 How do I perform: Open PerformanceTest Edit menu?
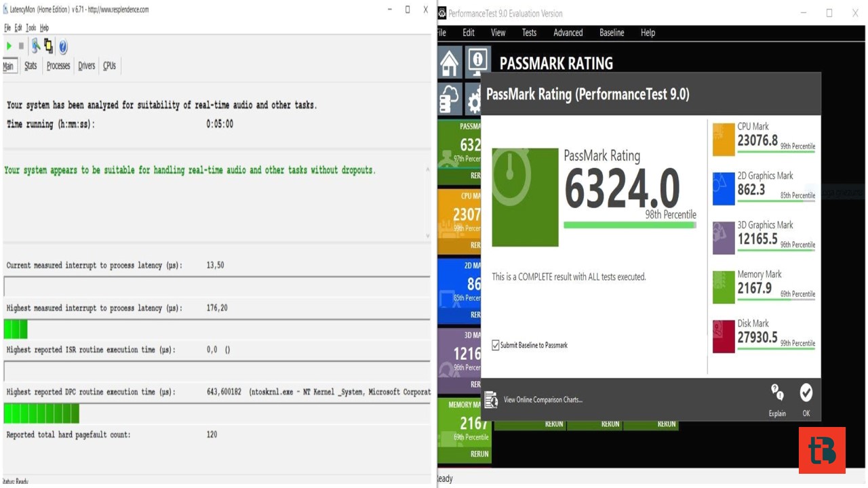click(x=469, y=33)
